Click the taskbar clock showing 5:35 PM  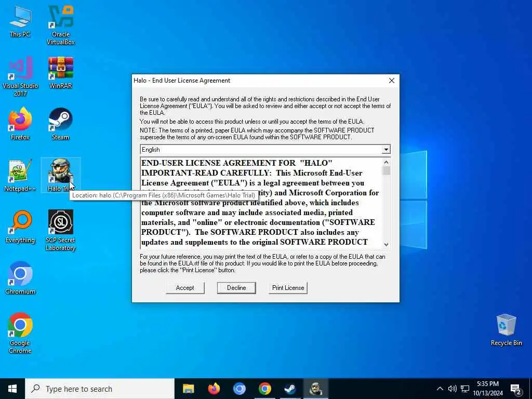coord(488,389)
